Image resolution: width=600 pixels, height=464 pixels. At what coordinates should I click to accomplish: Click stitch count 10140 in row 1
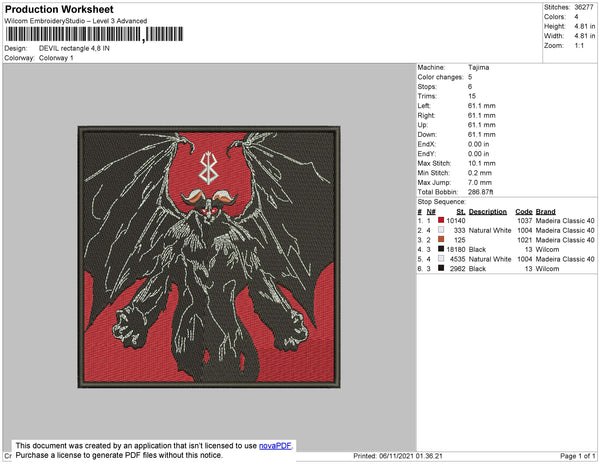click(x=456, y=221)
